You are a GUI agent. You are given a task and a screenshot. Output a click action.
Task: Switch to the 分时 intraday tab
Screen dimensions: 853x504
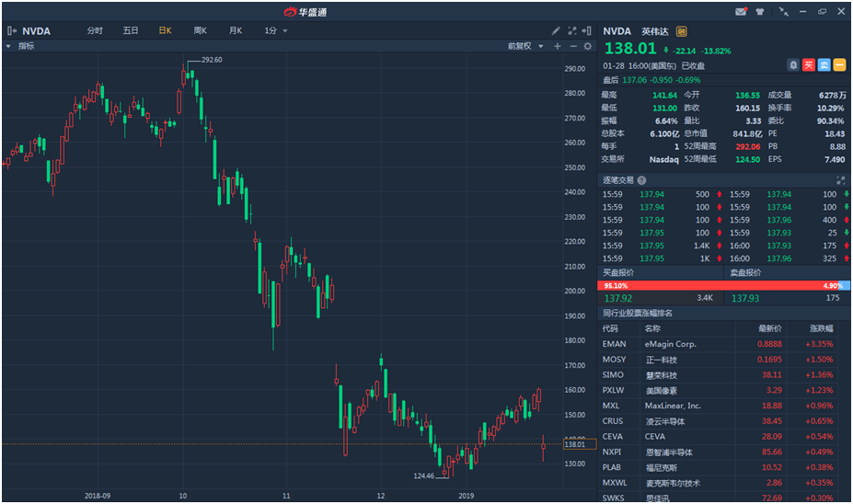(x=95, y=30)
